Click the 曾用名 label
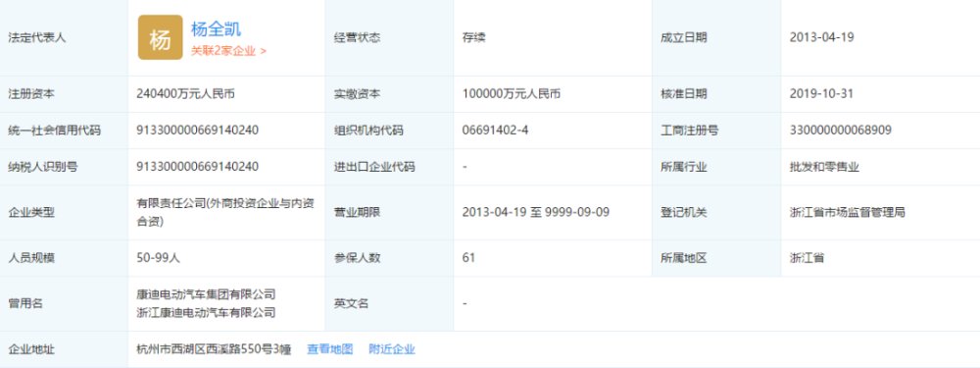 (25, 303)
